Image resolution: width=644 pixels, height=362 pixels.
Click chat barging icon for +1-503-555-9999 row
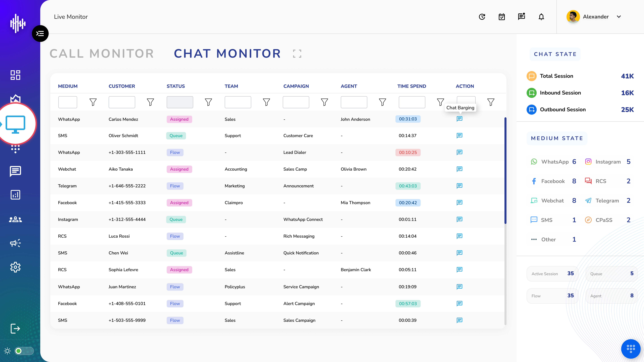point(460,320)
